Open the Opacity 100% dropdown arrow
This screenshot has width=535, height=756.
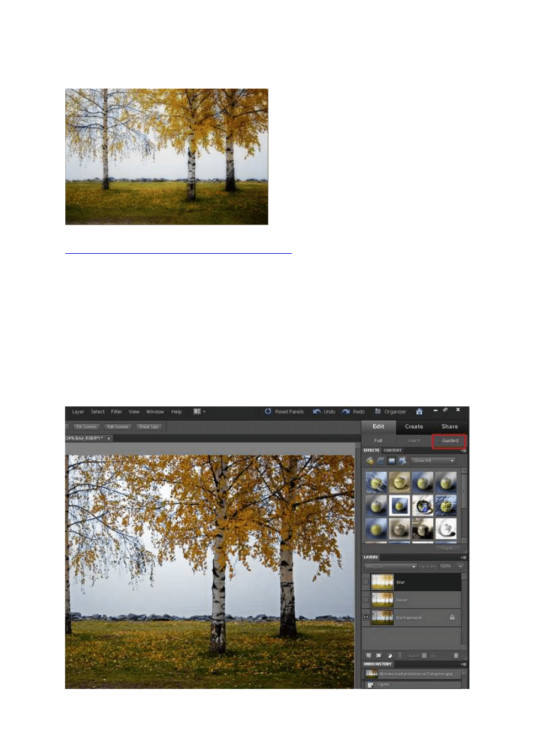click(460, 566)
